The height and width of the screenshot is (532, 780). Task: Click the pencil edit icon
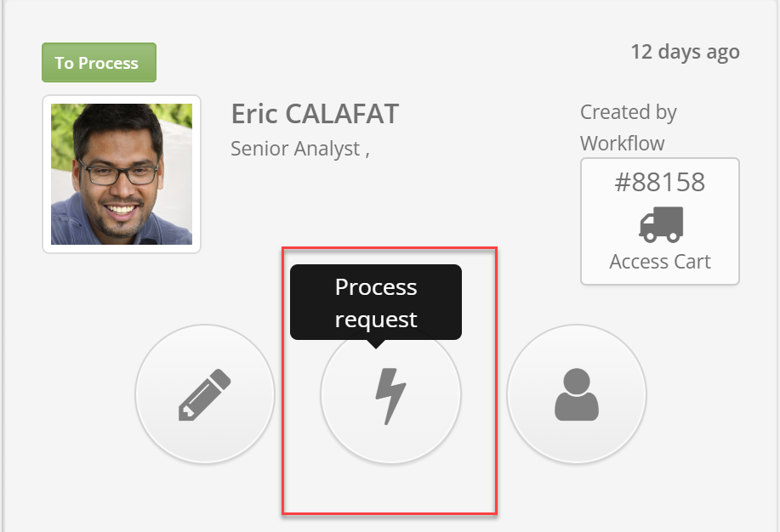click(205, 394)
